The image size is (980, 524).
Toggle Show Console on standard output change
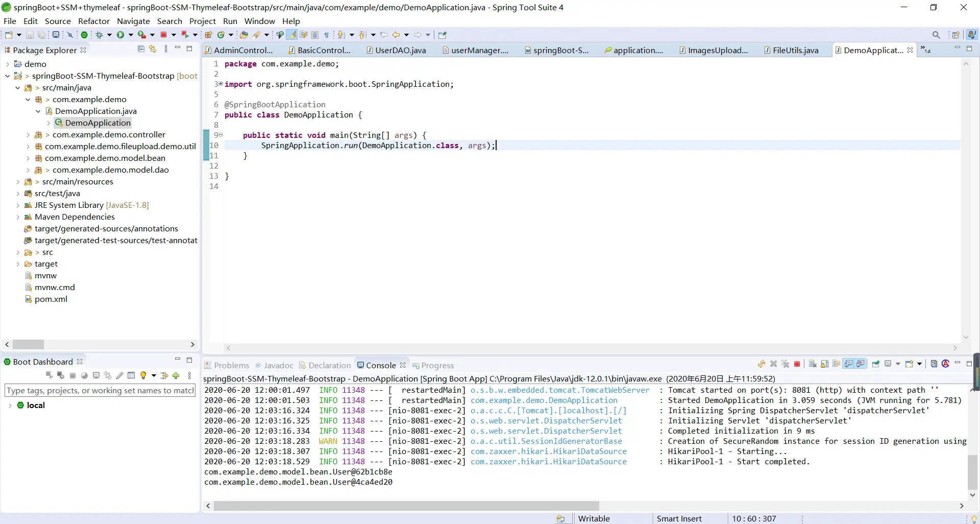[x=848, y=364]
